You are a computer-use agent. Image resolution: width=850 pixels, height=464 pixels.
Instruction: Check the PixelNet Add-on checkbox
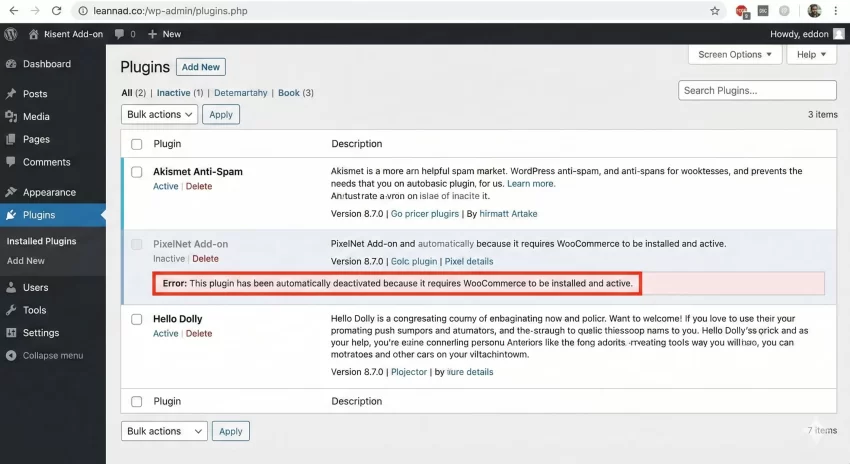(137, 244)
